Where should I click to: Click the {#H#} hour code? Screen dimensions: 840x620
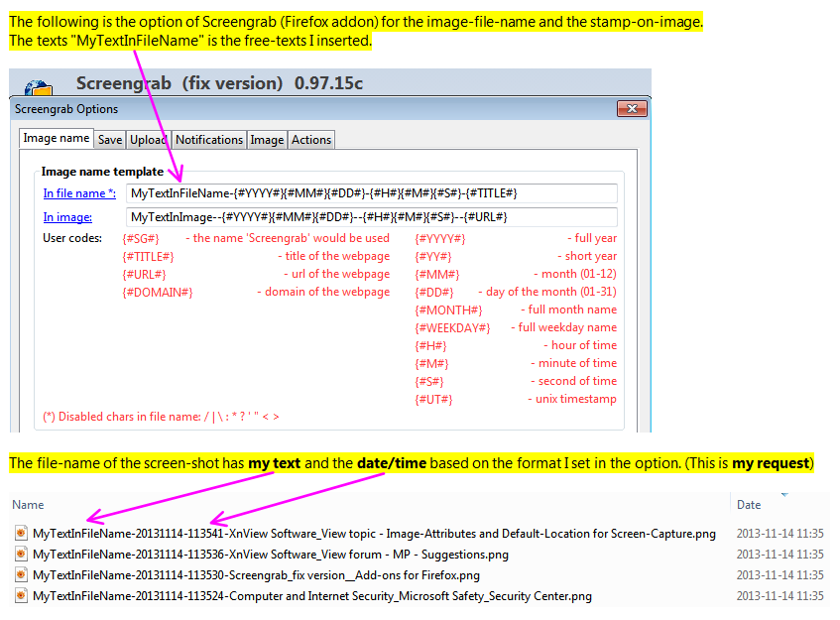tap(430, 346)
